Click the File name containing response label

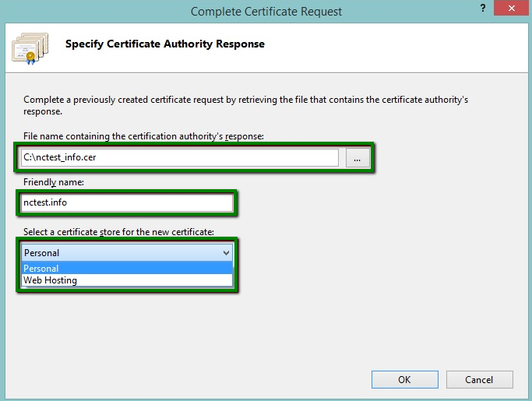click(x=143, y=136)
